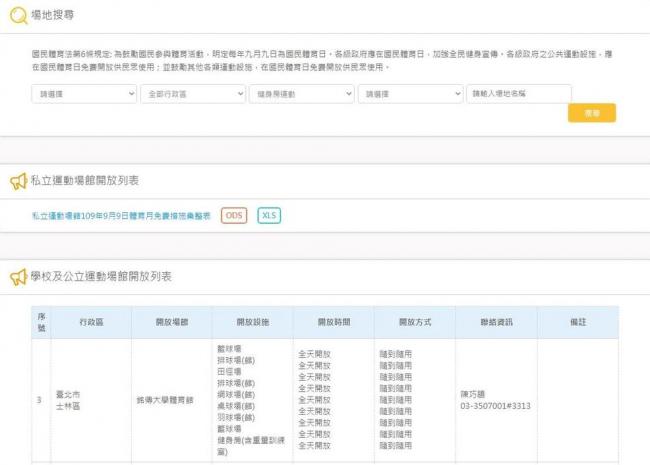
Task: Open the 健身房運動 sport type dropdown
Action: pyautogui.click(x=301, y=94)
